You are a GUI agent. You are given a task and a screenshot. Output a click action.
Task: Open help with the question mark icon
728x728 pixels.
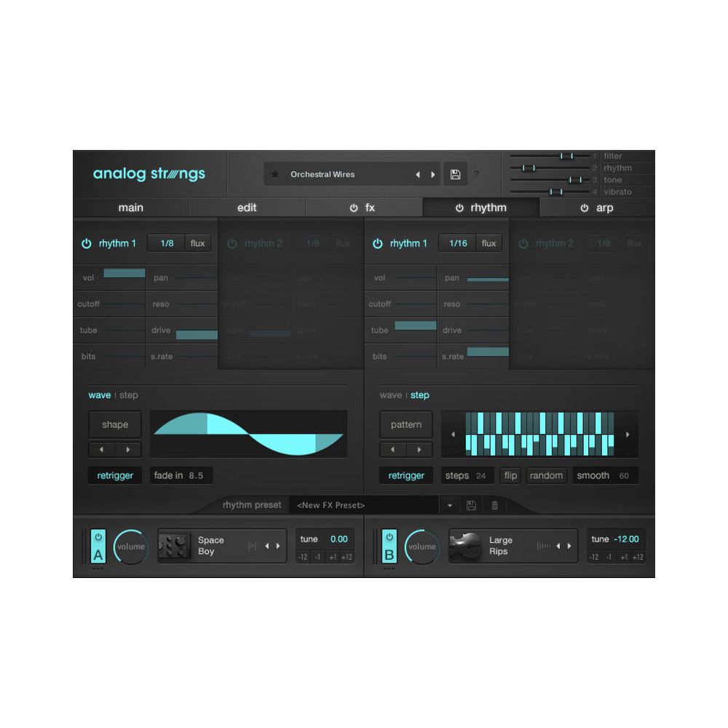(x=476, y=174)
